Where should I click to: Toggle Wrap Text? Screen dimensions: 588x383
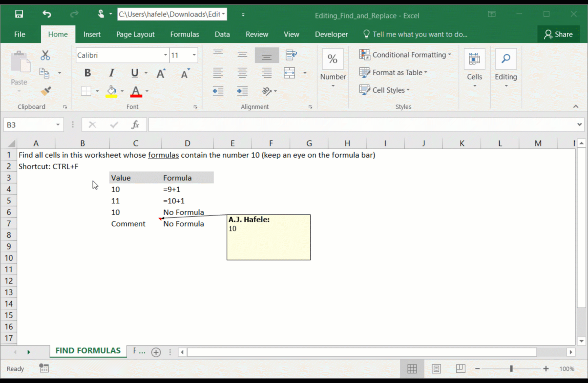[291, 55]
